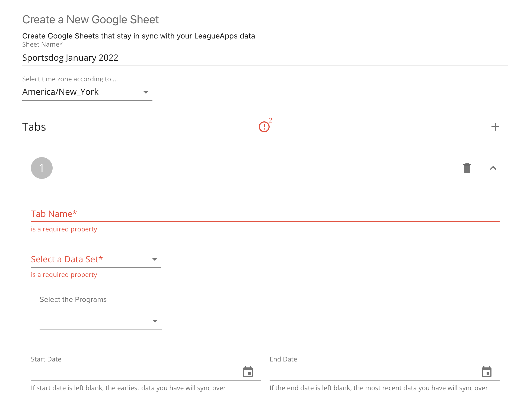
Task: Collapse tab 1 using the chevron
Action: click(493, 168)
